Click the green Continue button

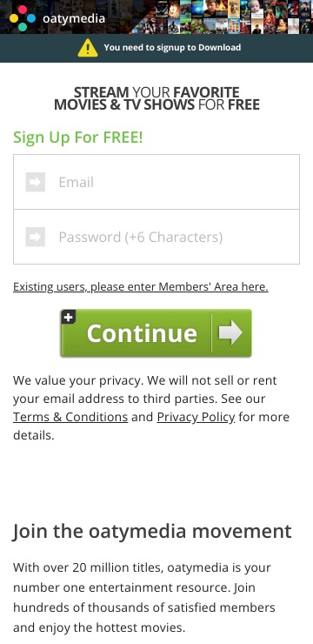(156, 333)
